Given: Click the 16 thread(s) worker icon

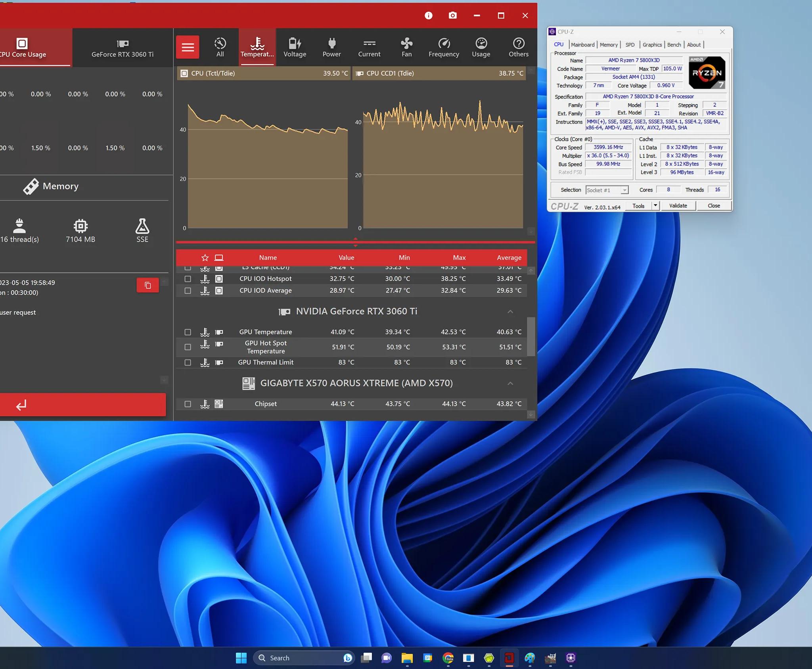Looking at the screenshot, I should (19, 226).
